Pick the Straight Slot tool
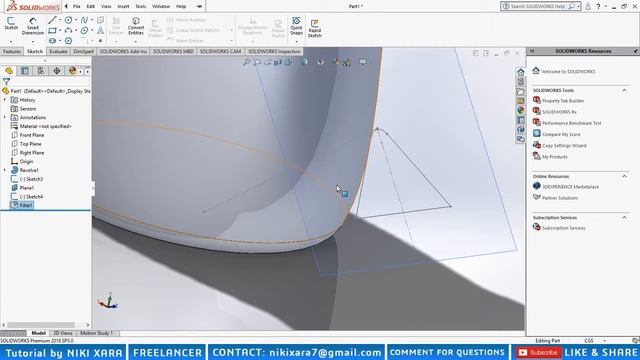This screenshot has height=360, width=640. point(52,41)
